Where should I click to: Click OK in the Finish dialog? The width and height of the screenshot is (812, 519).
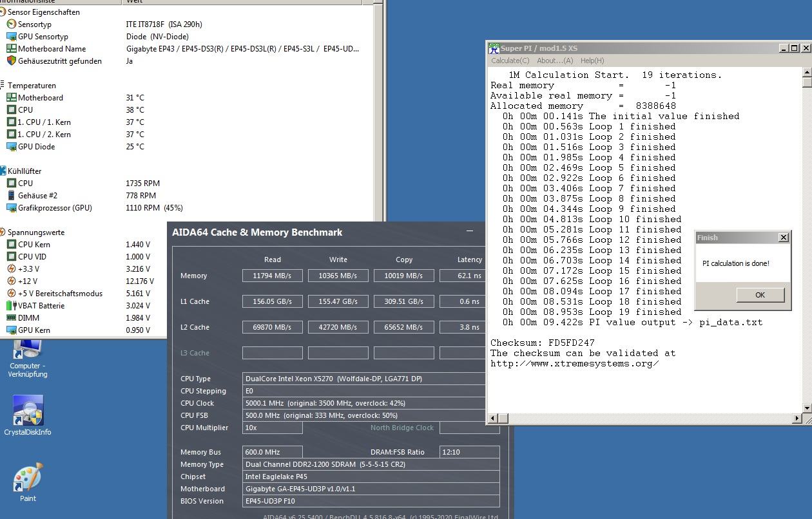tap(760, 294)
